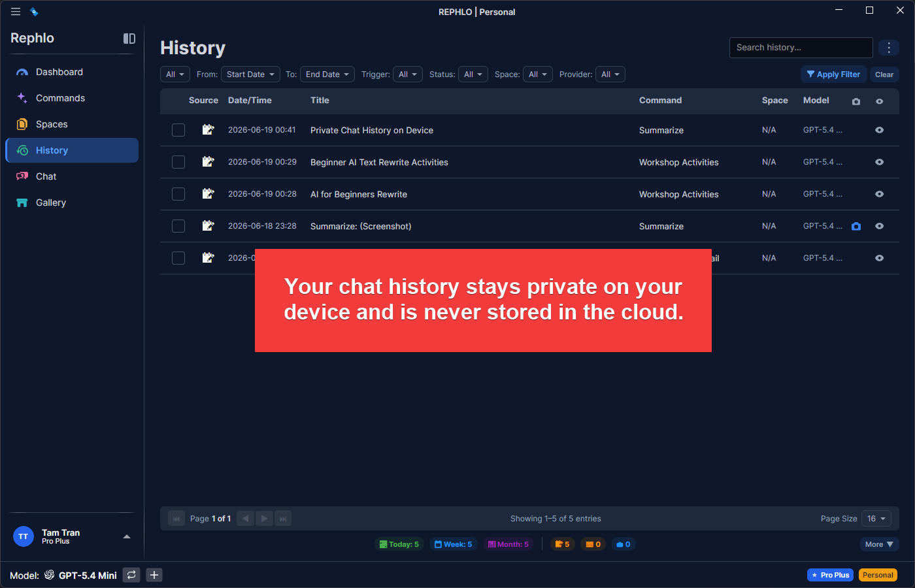Go to next page arrow
The height and width of the screenshot is (588, 915).
(x=264, y=519)
